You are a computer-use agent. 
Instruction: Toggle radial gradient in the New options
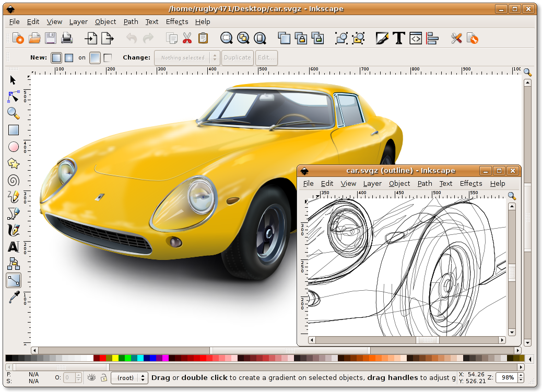point(68,57)
